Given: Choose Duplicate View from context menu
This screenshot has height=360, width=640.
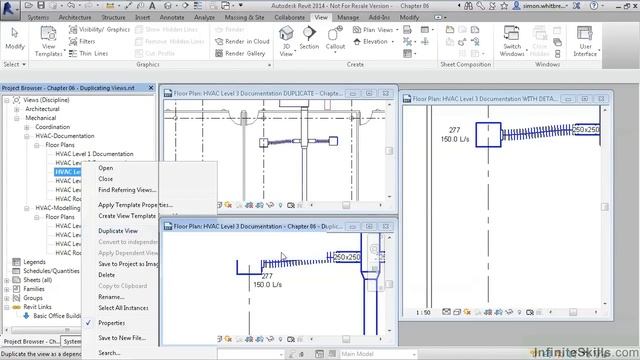Looking at the screenshot, I should click(118, 231).
